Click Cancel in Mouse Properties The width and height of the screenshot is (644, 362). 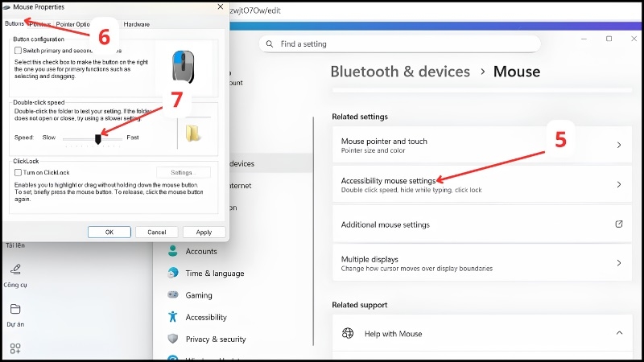[156, 232]
